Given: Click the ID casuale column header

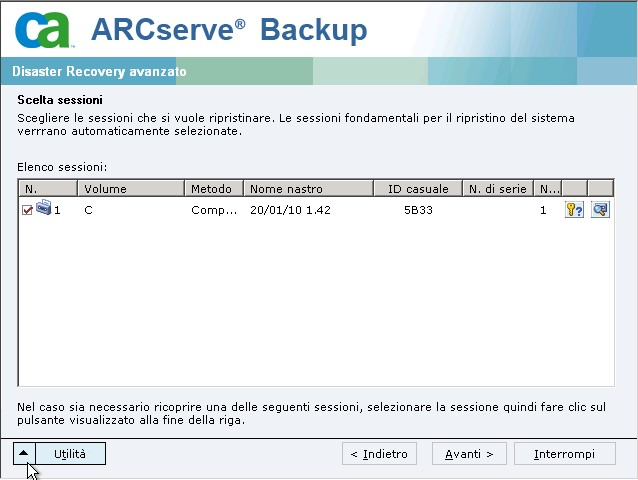Looking at the screenshot, I should [x=418, y=188].
